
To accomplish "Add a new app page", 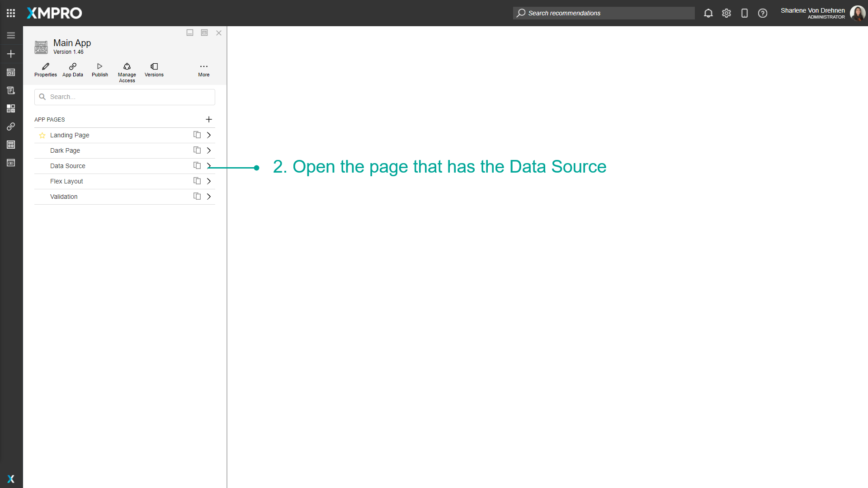I will click(x=209, y=119).
